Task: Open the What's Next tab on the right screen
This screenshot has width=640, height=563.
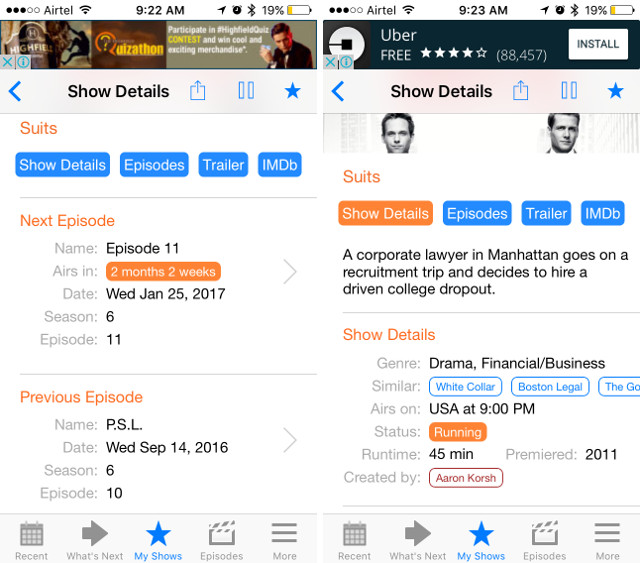Action: pos(418,541)
